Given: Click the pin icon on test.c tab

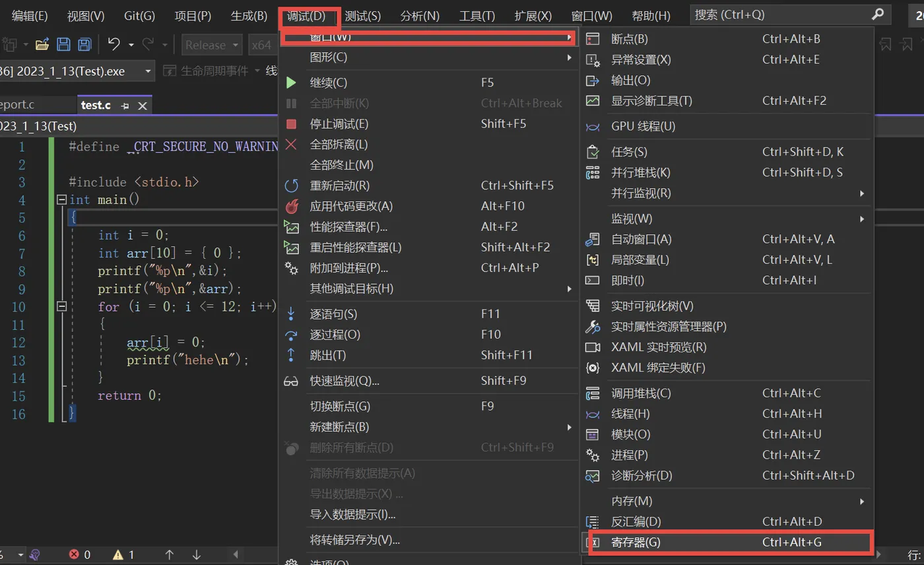Looking at the screenshot, I should point(125,106).
